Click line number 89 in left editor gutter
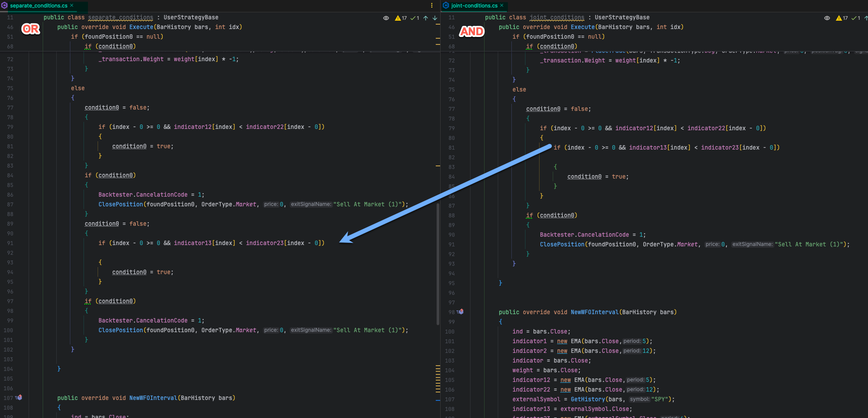Image resolution: width=868 pixels, height=418 pixels. [x=10, y=224]
